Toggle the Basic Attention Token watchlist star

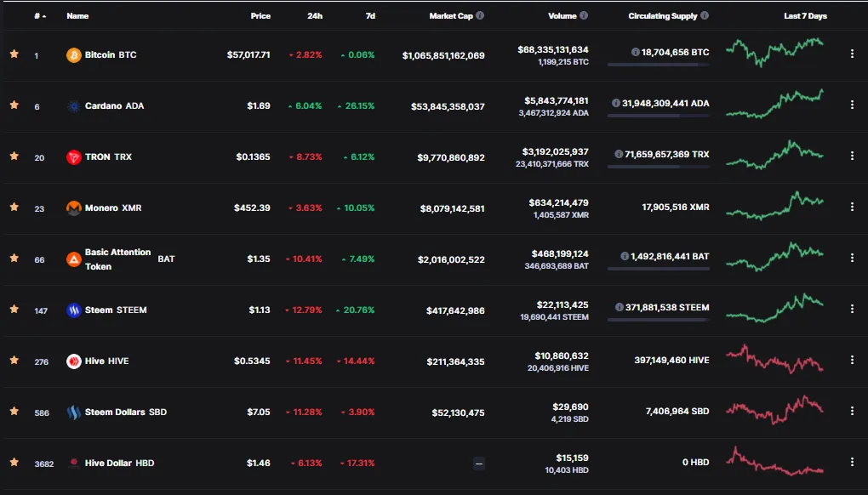(14, 258)
